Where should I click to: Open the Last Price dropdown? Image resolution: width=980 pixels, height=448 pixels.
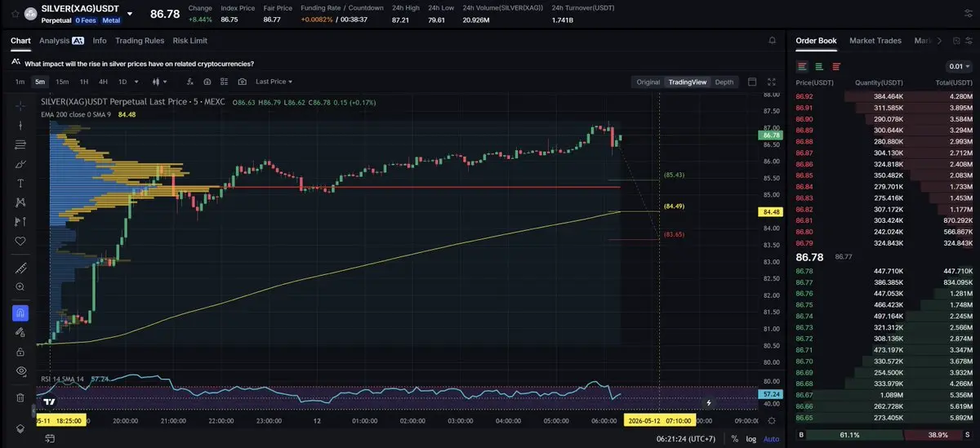coord(274,82)
